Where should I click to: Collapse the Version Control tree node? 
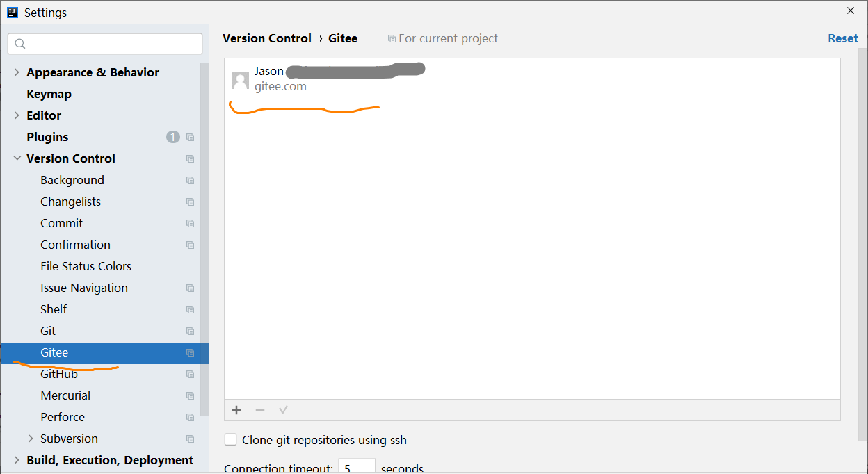17,158
